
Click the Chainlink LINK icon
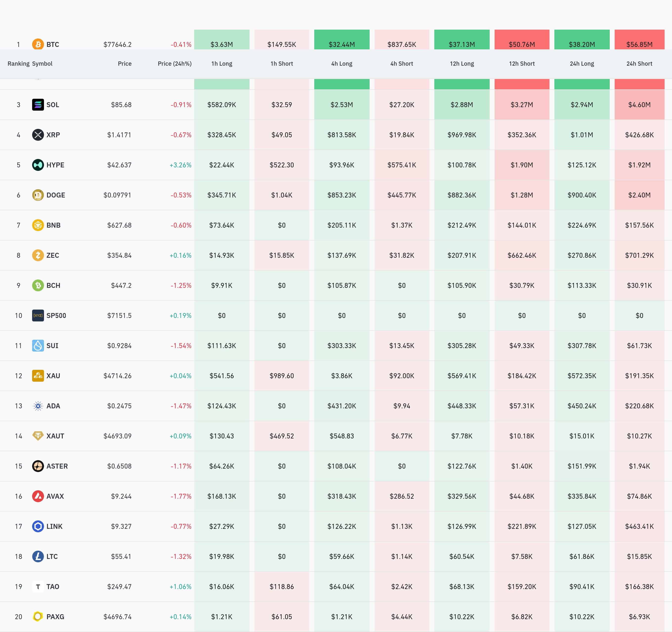point(38,526)
